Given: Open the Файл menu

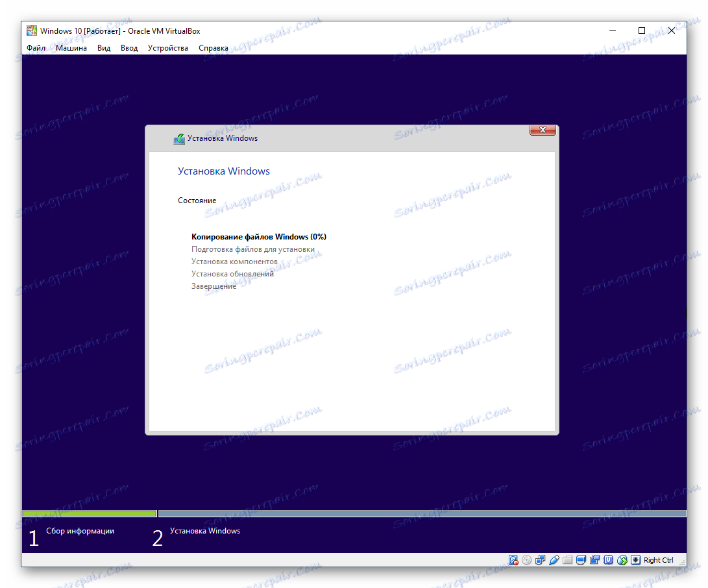Looking at the screenshot, I should click(36, 48).
